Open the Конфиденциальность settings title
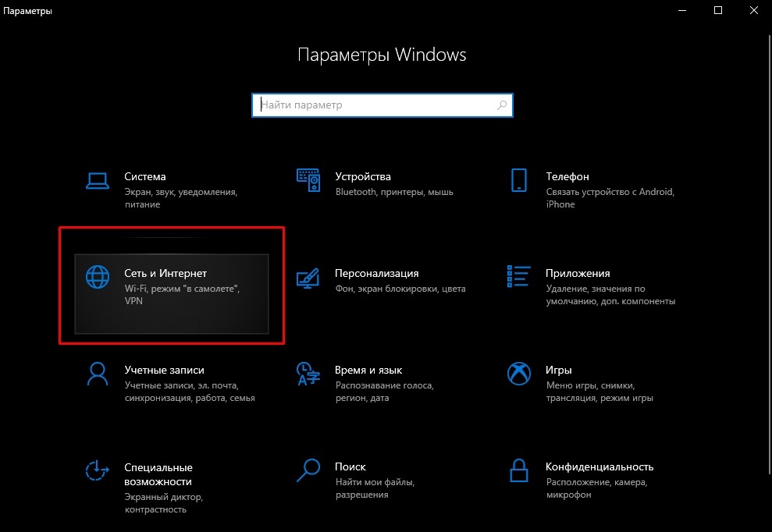Screen dimensions: 772x532 coord(599,466)
